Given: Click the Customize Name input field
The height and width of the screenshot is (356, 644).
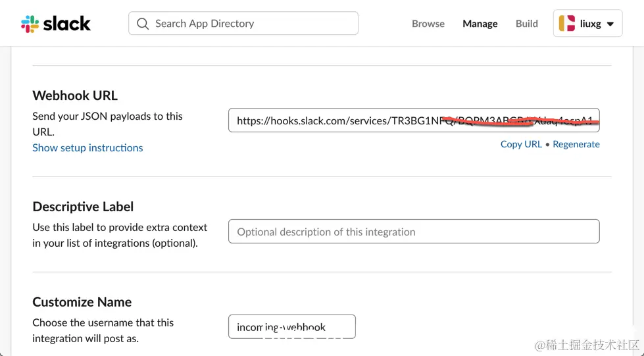Looking at the screenshot, I should point(292,327).
